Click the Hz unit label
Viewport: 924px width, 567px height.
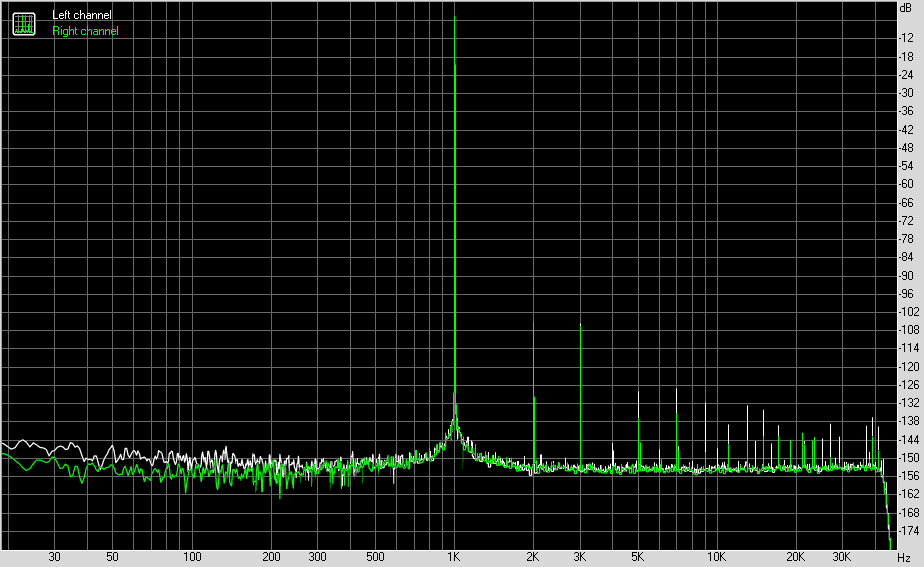click(x=904, y=558)
